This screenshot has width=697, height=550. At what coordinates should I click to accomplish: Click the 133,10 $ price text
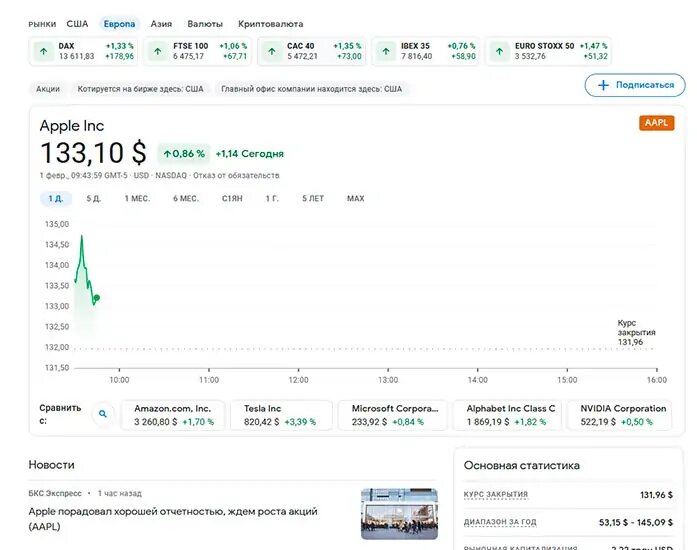tap(93, 153)
